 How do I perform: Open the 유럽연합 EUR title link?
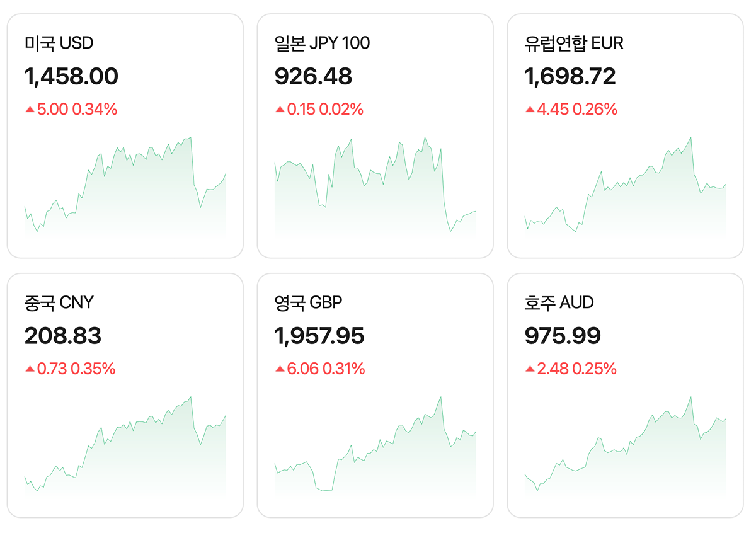pos(573,43)
